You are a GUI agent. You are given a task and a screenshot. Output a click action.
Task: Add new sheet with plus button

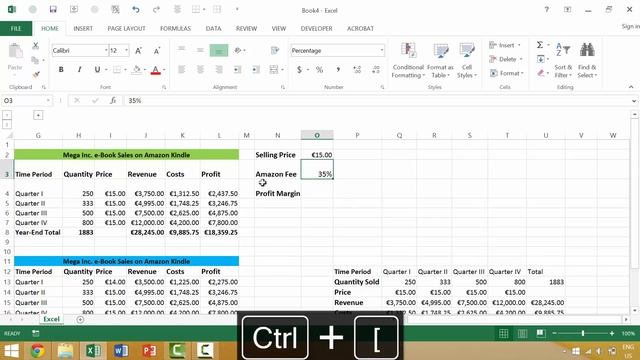click(x=80, y=320)
